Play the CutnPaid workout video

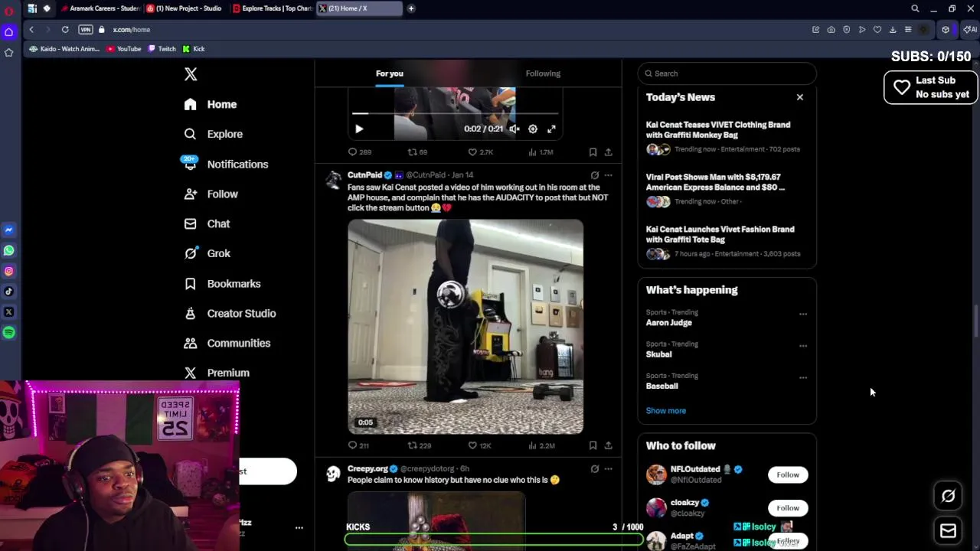(x=465, y=327)
